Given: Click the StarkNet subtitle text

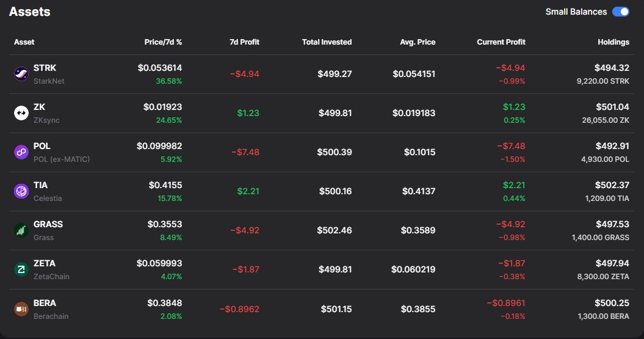Looking at the screenshot, I should 49,81.
